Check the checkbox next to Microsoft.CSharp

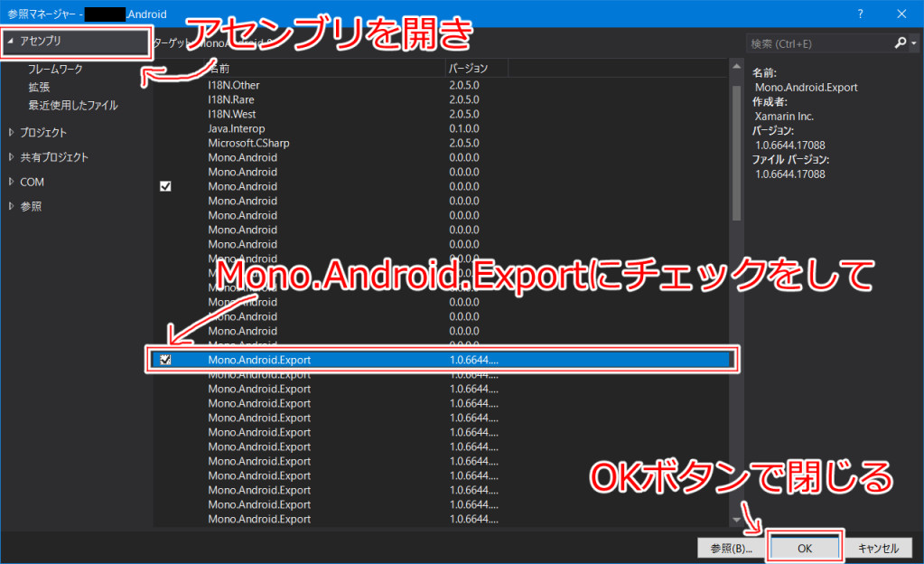tap(164, 143)
